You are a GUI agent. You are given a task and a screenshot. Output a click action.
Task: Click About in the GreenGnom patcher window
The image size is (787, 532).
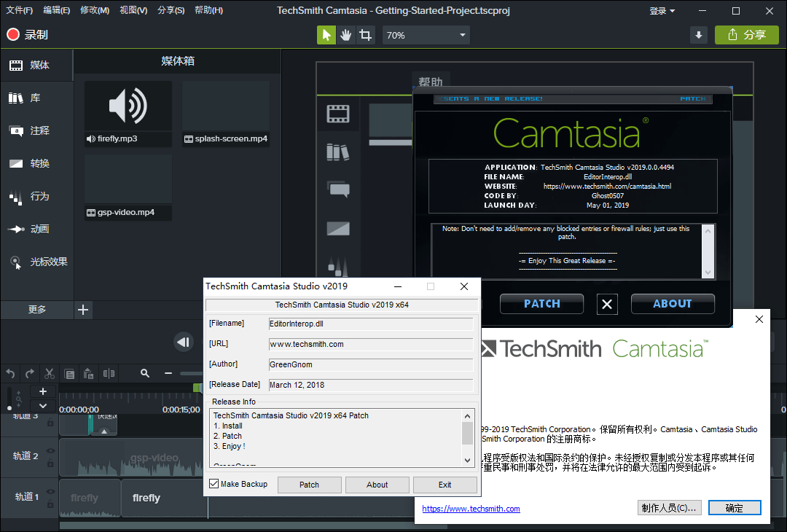click(x=377, y=485)
